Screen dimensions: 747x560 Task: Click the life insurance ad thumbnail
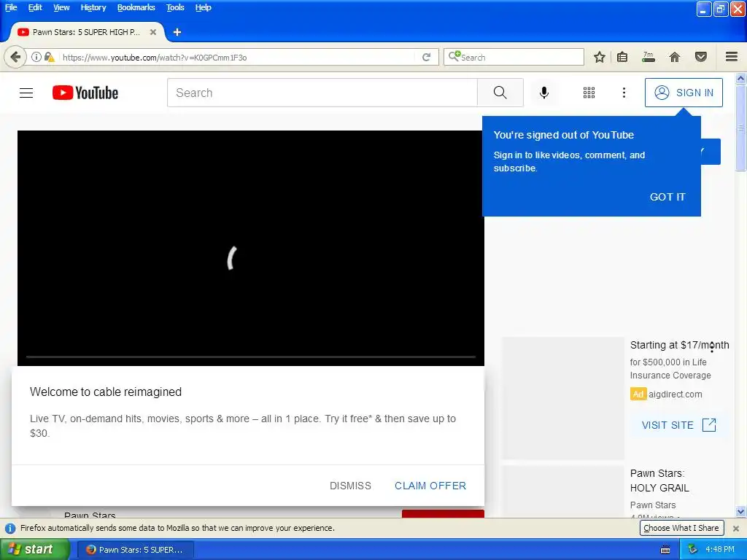pyautogui.click(x=562, y=398)
